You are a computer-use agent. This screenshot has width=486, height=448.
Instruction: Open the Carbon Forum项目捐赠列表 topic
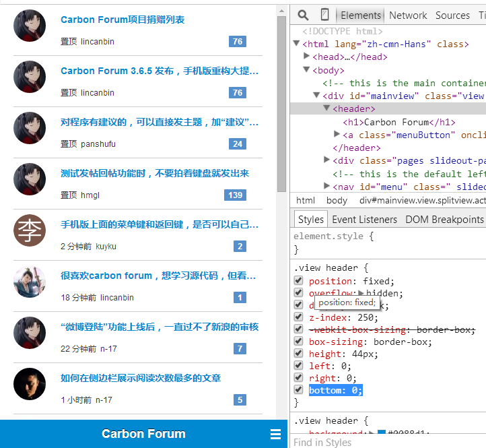pyautogui.click(x=123, y=20)
